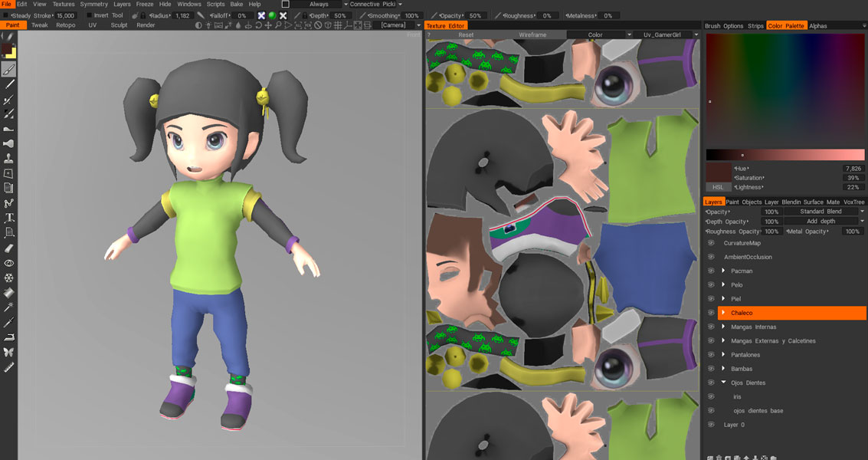The image size is (868, 460).
Task: Collapse the Ojos Dientes layer group
Action: pyautogui.click(x=723, y=383)
